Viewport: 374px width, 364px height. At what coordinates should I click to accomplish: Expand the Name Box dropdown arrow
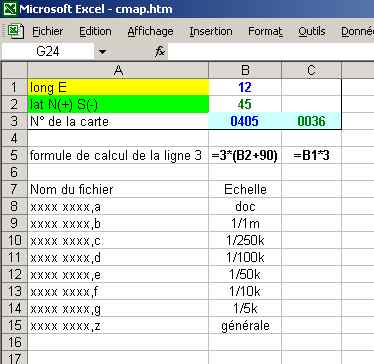click(103, 52)
